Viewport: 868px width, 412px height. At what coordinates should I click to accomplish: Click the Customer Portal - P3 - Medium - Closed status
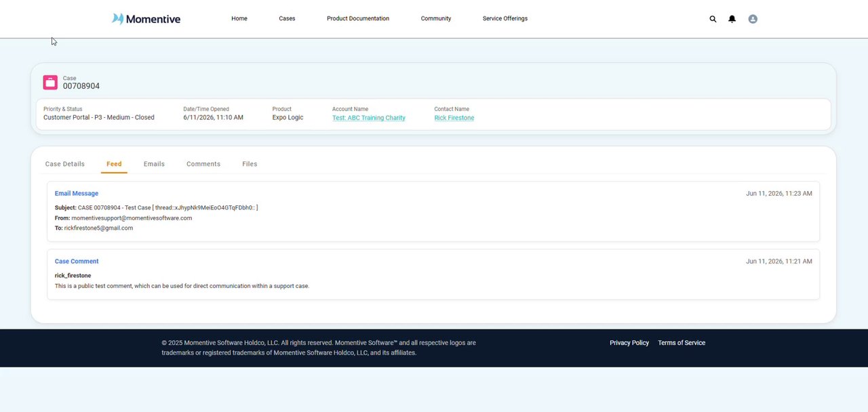coord(99,118)
